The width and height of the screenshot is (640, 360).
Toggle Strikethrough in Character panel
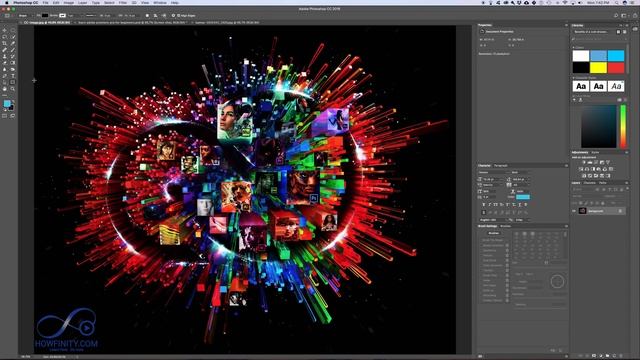[x=526, y=204]
